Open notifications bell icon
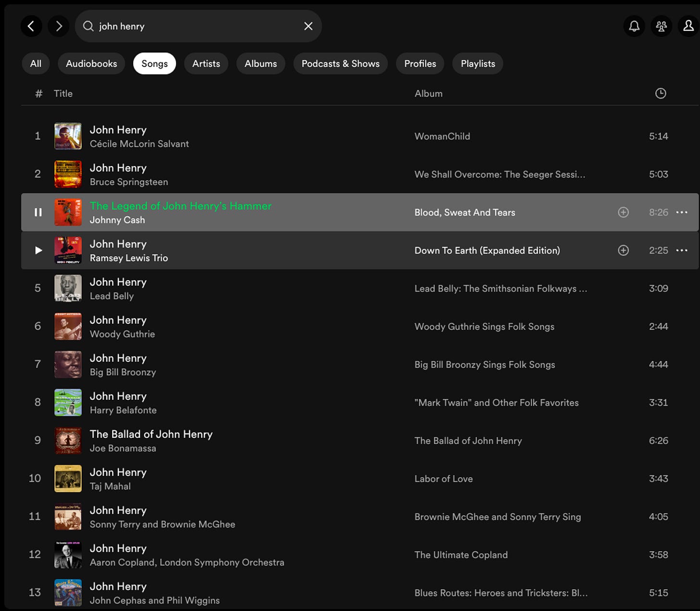The width and height of the screenshot is (700, 611). (x=634, y=26)
